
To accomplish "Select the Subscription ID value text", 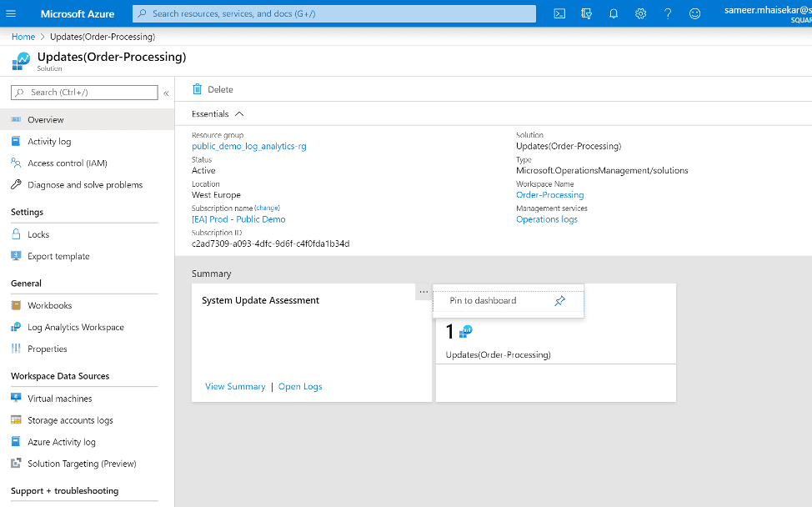I will click(271, 243).
